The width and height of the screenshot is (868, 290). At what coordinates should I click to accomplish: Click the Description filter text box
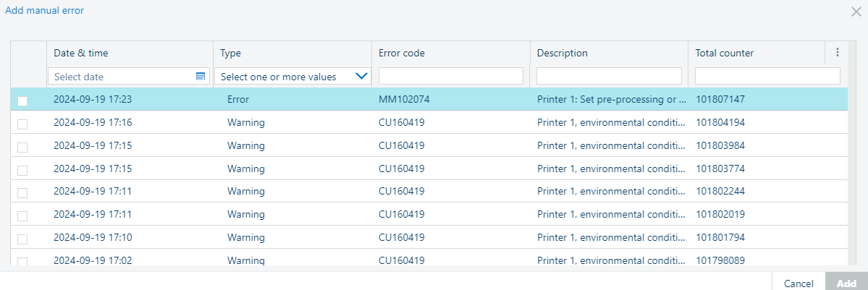(x=609, y=76)
